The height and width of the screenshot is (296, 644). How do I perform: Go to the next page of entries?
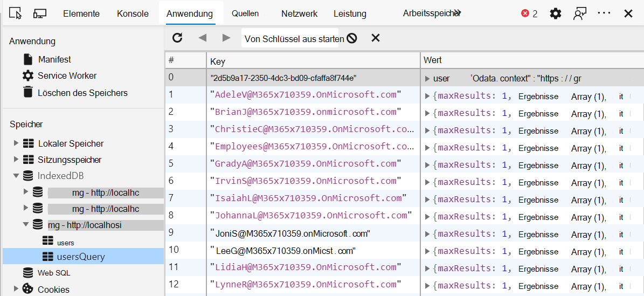click(226, 38)
